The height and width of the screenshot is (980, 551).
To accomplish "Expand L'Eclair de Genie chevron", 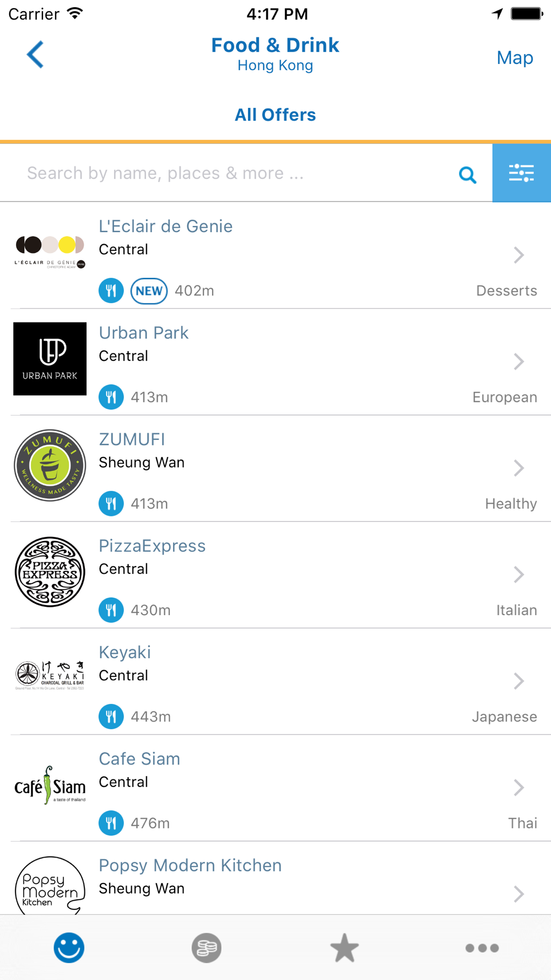I will pos(518,255).
